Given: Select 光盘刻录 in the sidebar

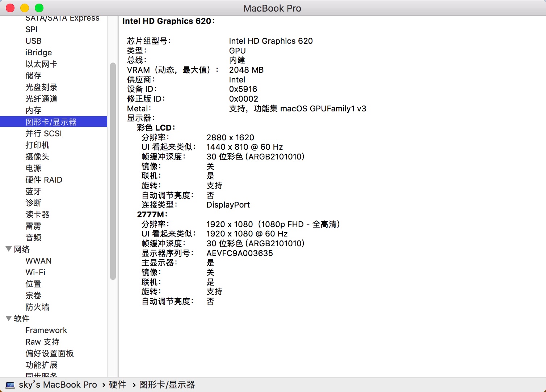Looking at the screenshot, I should coord(41,87).
